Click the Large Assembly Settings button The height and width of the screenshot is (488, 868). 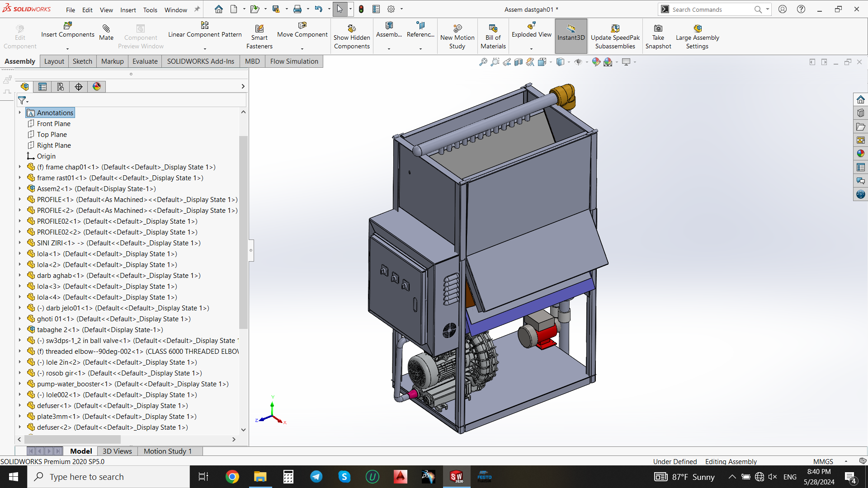(697, 37)
